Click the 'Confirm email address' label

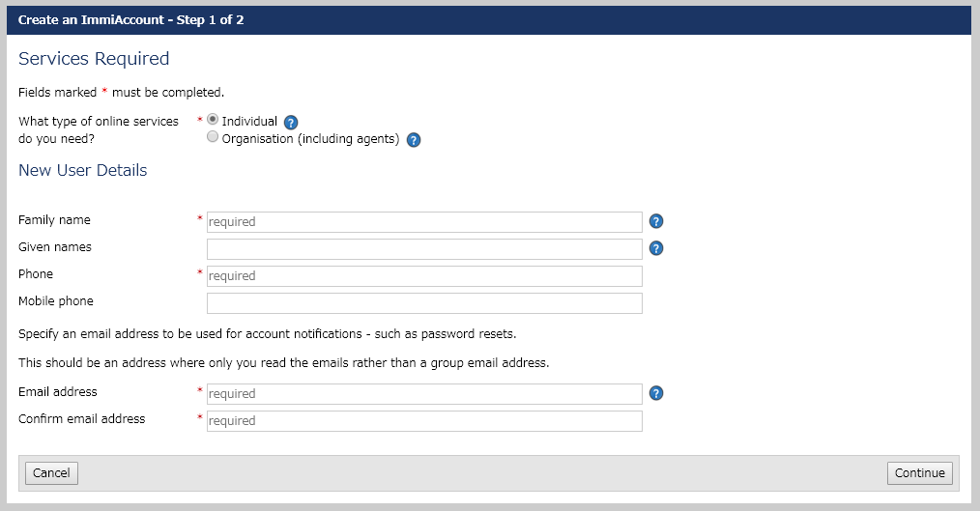pos(81,418)
